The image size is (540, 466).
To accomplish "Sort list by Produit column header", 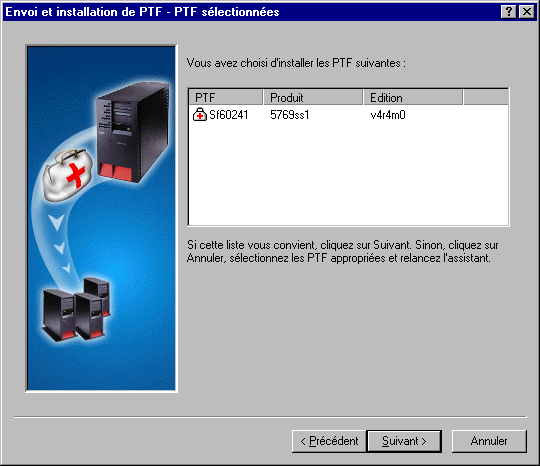I will pos(313,97).
